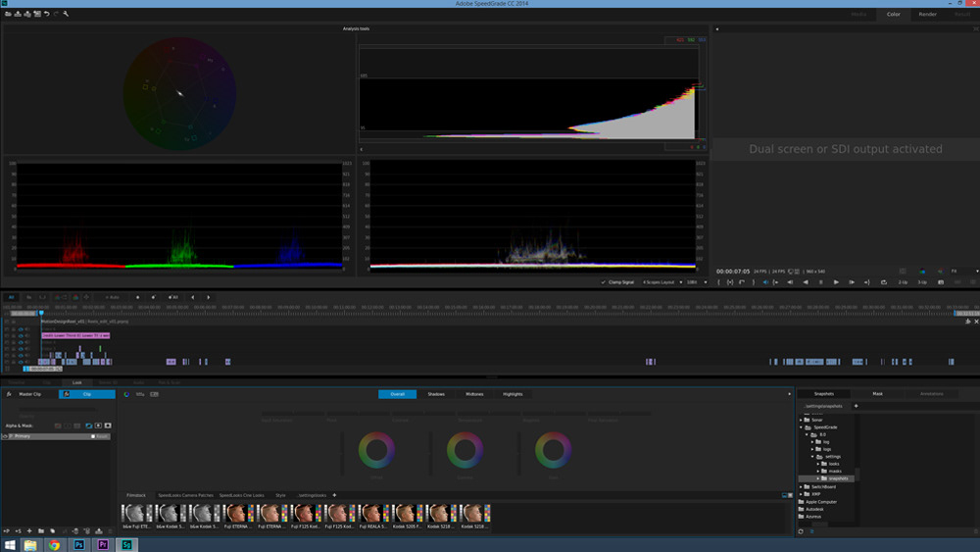Screen dimensions: 980x552
Task: Switch to the Snapshots tab
Action: [824, 394]
